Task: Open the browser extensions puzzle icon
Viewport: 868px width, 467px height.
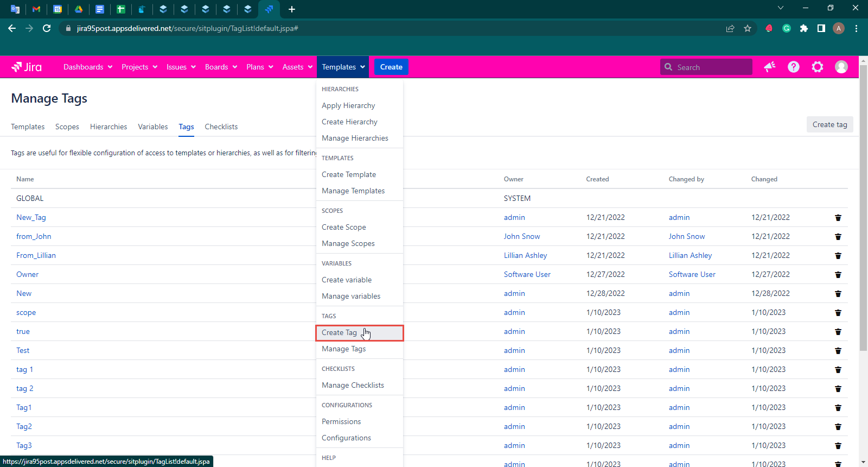Action: (x=803, y=28)
